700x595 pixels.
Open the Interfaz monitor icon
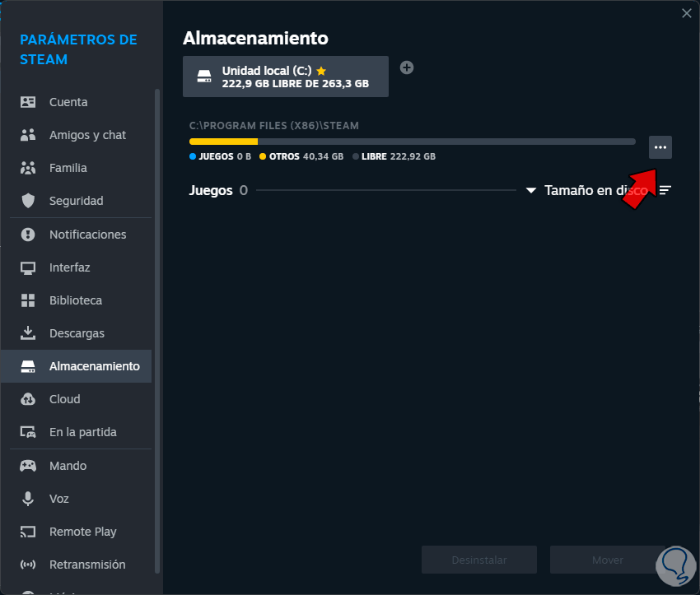click(x=28, y=267)
